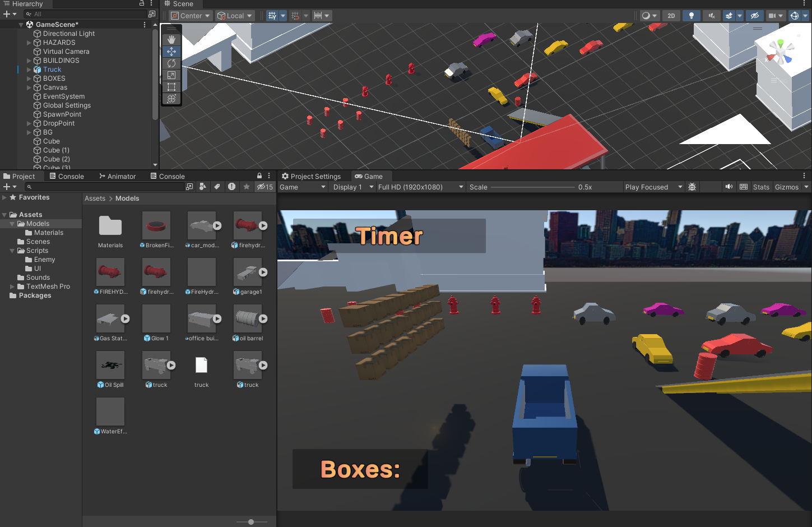The width and height of the screenshot is (812, 527).
Task: Lock the Hierarchy panel
Action: (142, 4)
